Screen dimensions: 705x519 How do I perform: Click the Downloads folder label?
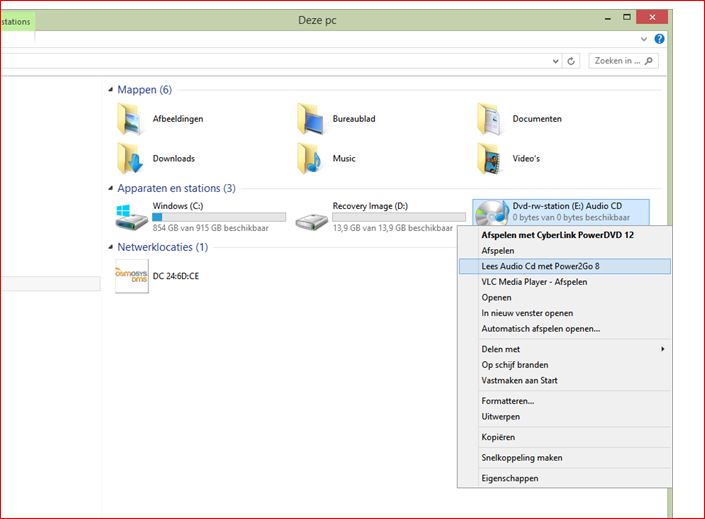tap(174, 158)
